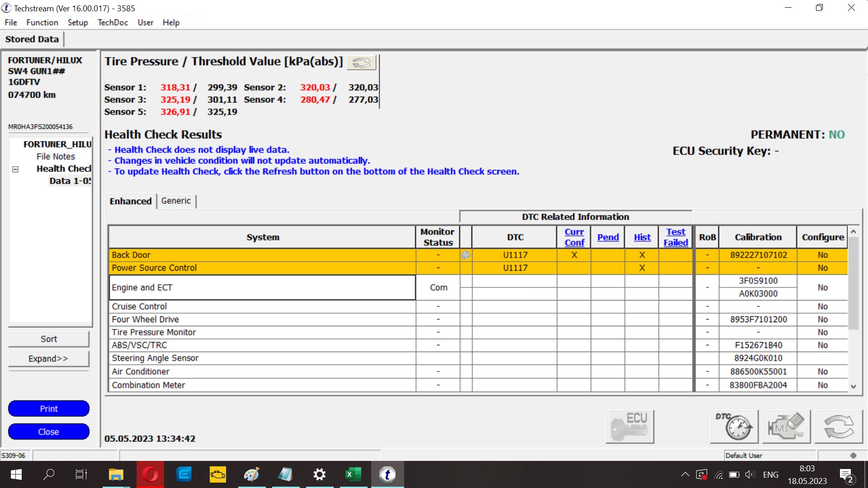Click the engine MIL clear DTC icon

pyautogui.click(x=786, y=426)
